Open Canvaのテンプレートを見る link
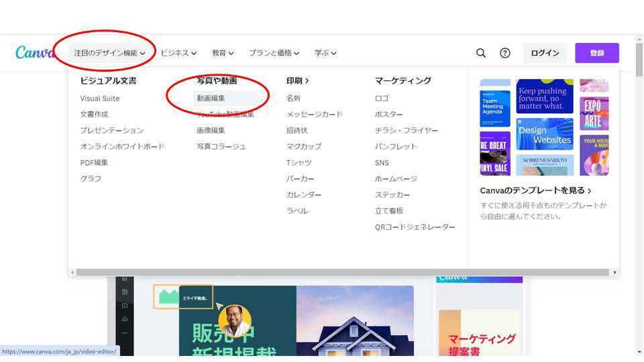The image size is (644, 362). click(535, 190)
